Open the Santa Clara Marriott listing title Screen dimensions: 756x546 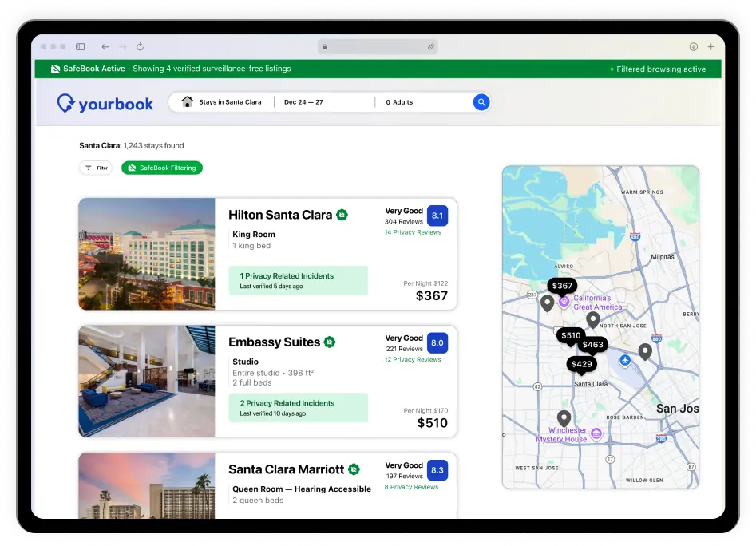pos(287,469)
